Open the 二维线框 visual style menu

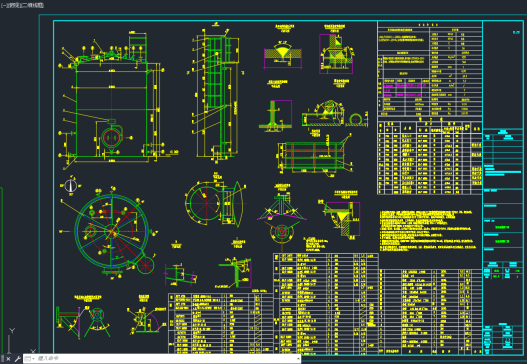pyautogui.click(x=32, y=5)
